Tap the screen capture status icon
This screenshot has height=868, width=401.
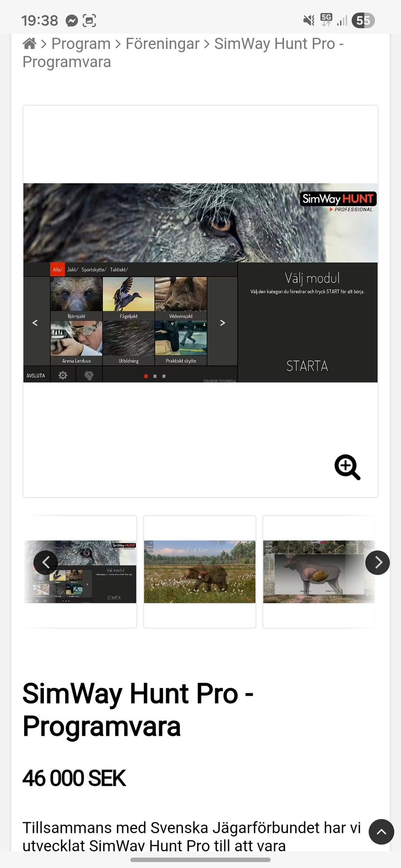pos(89,20)
